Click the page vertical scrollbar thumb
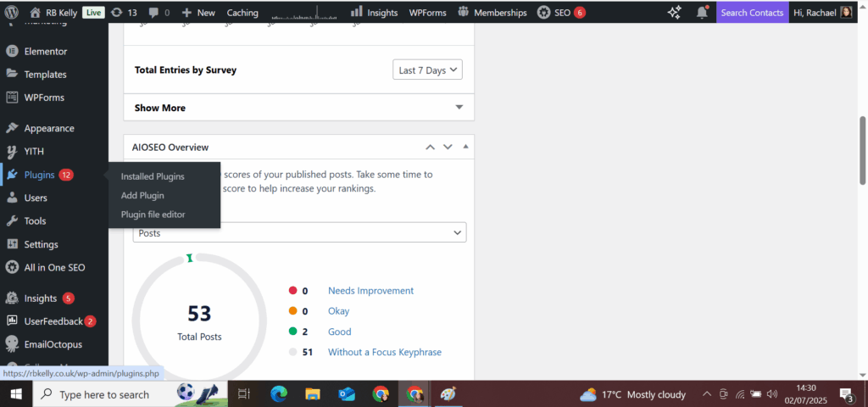Screen dimensions: 868x407 tap(862, 151)
